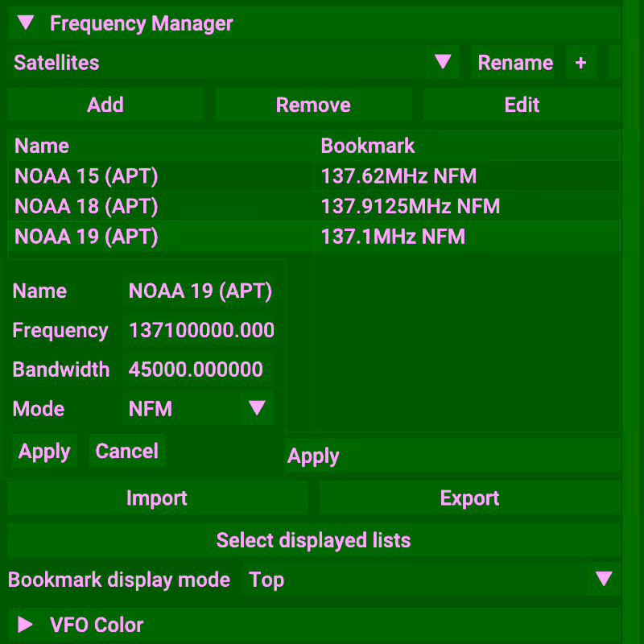The height and width of the screenshot is (644, 644).
Task: Edit the Name field in the popup
Action: 198,291
